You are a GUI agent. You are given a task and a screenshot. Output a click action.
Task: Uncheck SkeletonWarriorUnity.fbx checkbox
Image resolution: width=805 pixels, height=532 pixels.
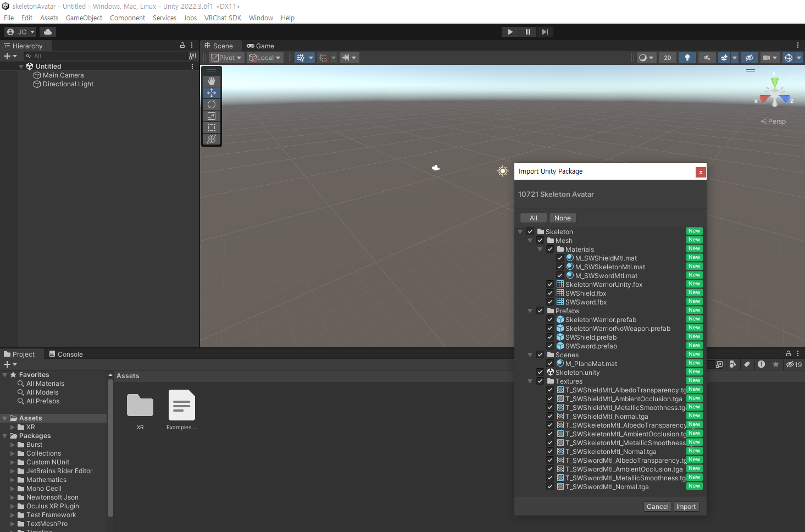click(x=550, y=284)
